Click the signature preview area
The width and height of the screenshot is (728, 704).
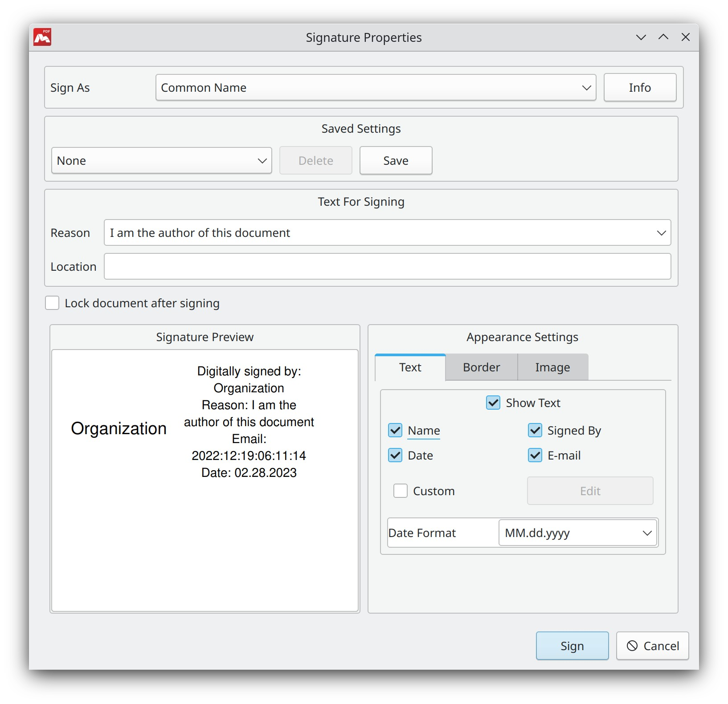pyautogui.click(x=205, y=480)
